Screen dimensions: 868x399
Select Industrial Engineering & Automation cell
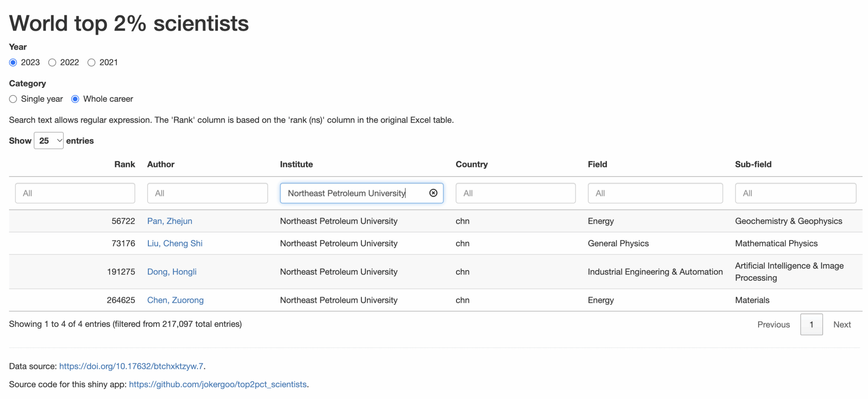[x=655, y=272]
